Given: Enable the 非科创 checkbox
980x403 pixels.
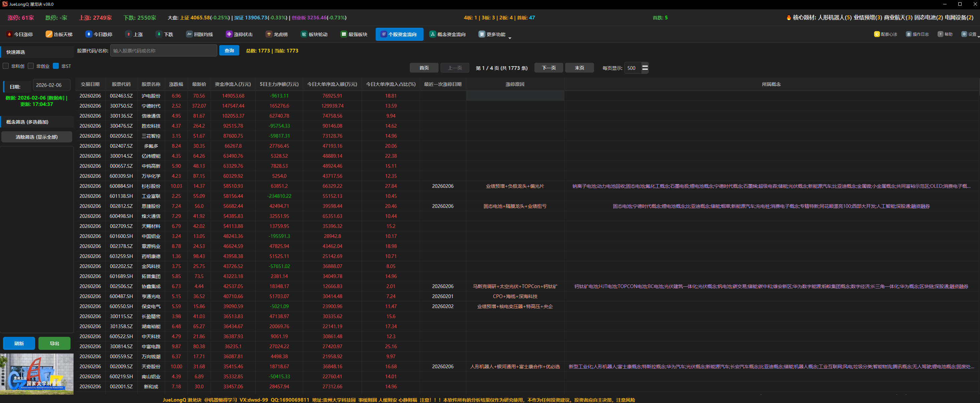Looking at the screenshot, I should 6,66.
